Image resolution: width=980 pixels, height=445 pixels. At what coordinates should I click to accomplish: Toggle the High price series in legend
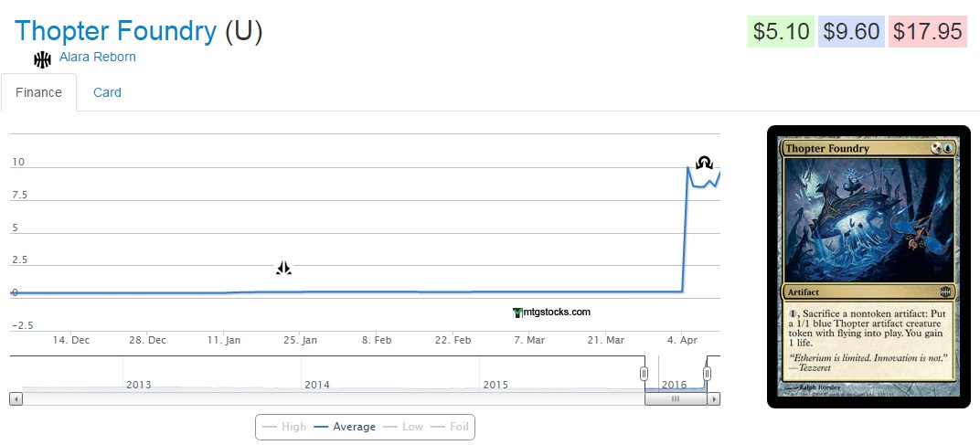[x=284, y=427]
